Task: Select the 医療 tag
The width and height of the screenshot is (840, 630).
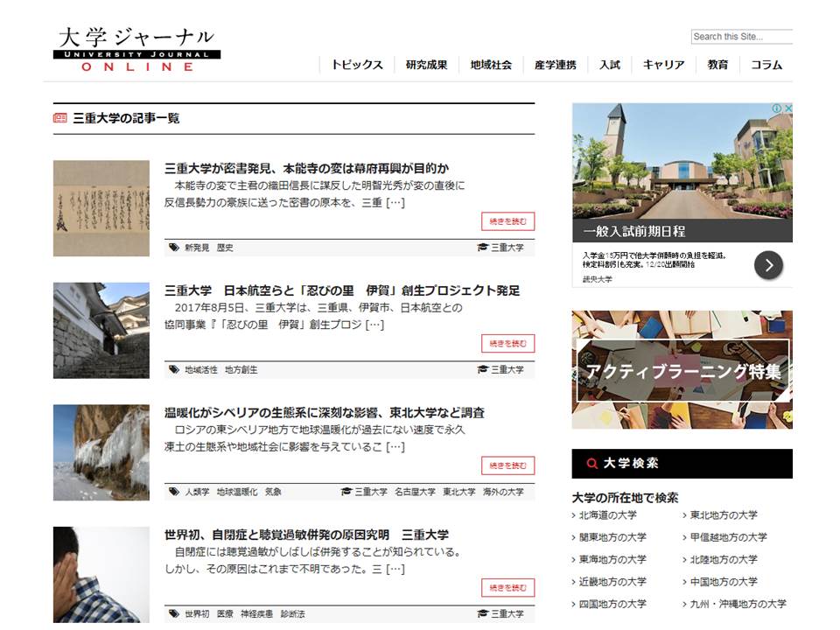Action: coord(225,614)
